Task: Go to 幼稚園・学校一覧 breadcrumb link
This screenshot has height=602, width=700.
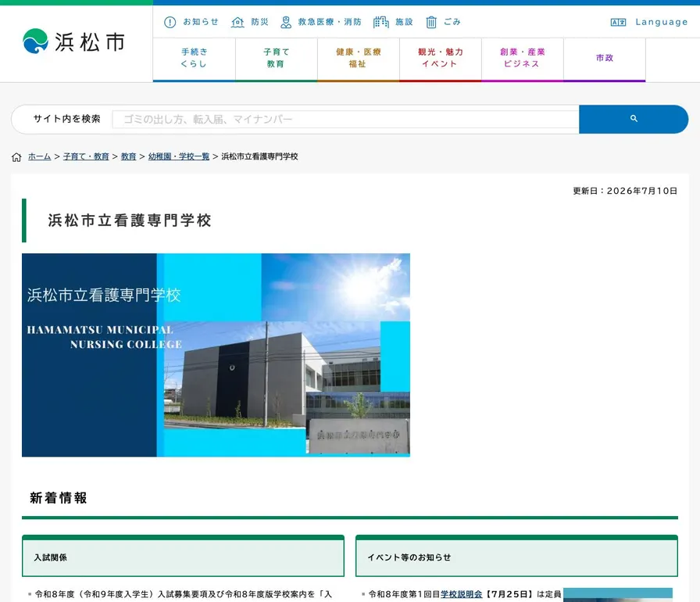Action: 179,156
